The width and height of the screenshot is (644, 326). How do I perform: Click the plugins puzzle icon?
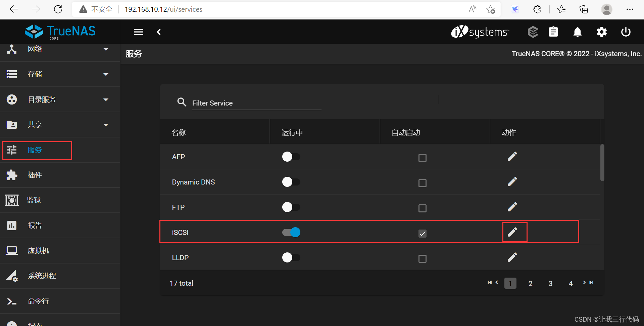click(12, 175)
